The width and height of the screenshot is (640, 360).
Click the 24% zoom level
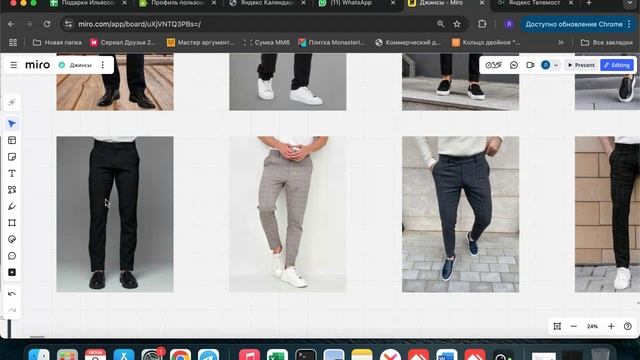click(x=592, y=327)
